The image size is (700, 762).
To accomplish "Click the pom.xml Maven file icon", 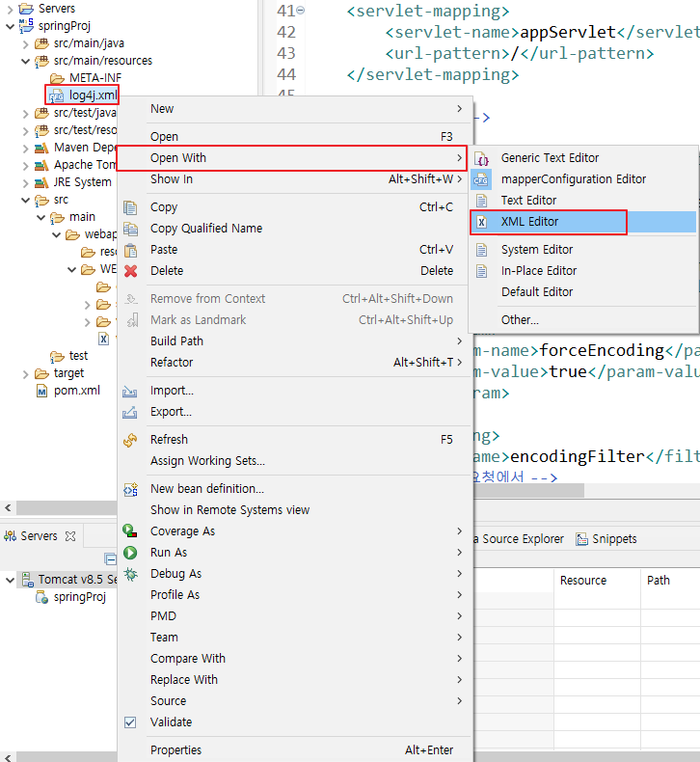I will [x=42, y=391].
